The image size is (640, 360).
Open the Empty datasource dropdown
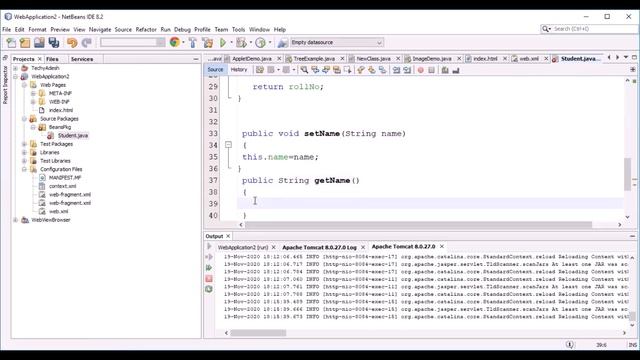(x=336, y=42)
